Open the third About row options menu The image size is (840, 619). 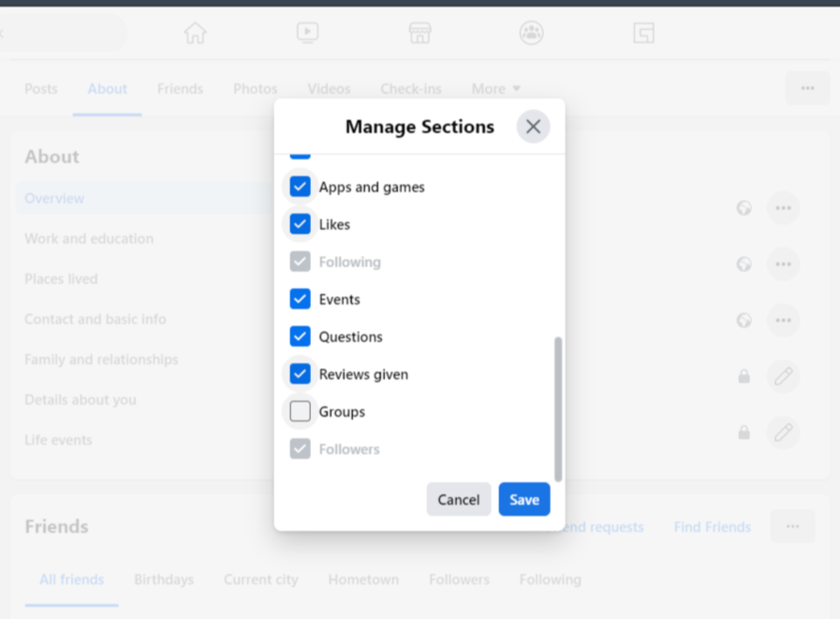783,320
